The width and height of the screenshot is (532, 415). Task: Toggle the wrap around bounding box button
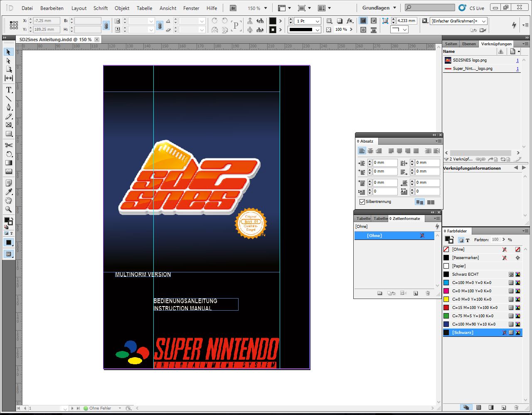click(x=374, y=21)
